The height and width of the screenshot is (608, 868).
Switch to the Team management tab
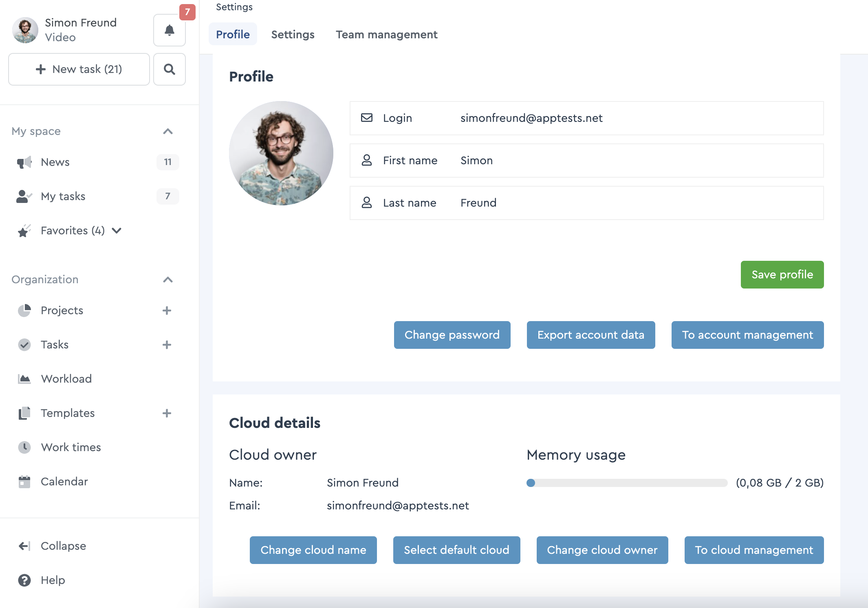point(386,35)
